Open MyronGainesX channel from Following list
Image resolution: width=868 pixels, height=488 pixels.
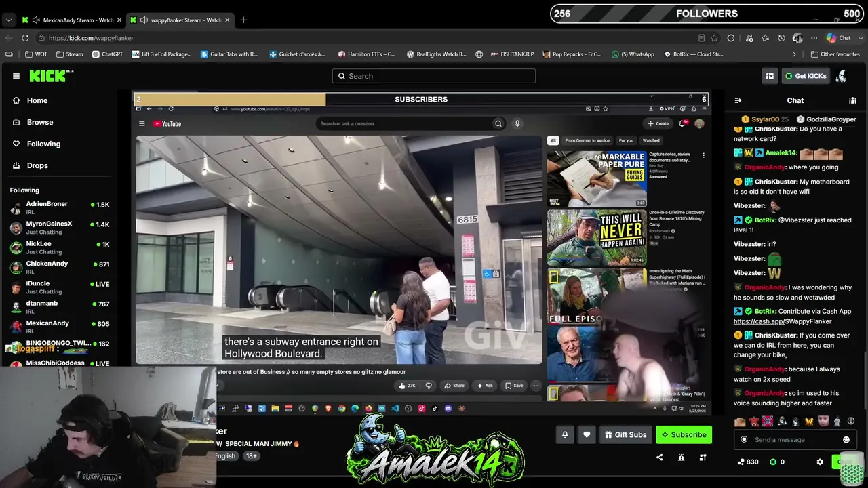[60, 228]
